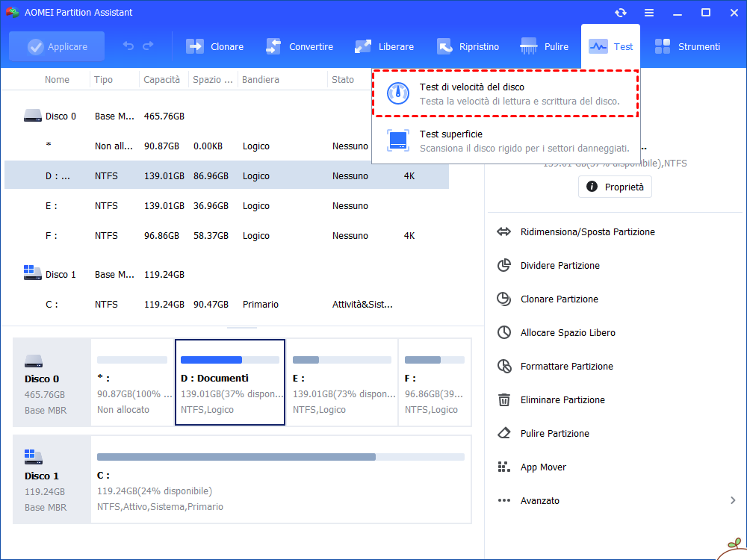Viewport: 747px width, 560px height.
Task: Click the Stato column header
Action: pyautogui.click(x=343, y=80)
